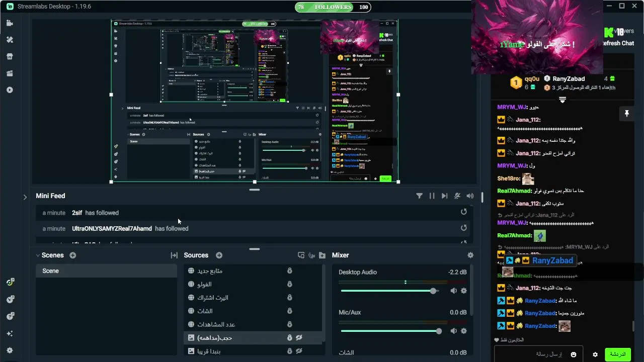The width and height of the screenshot is (644, 362).
Task: Replay the 2sif follow alert
Action: click(x=464, y=212)
